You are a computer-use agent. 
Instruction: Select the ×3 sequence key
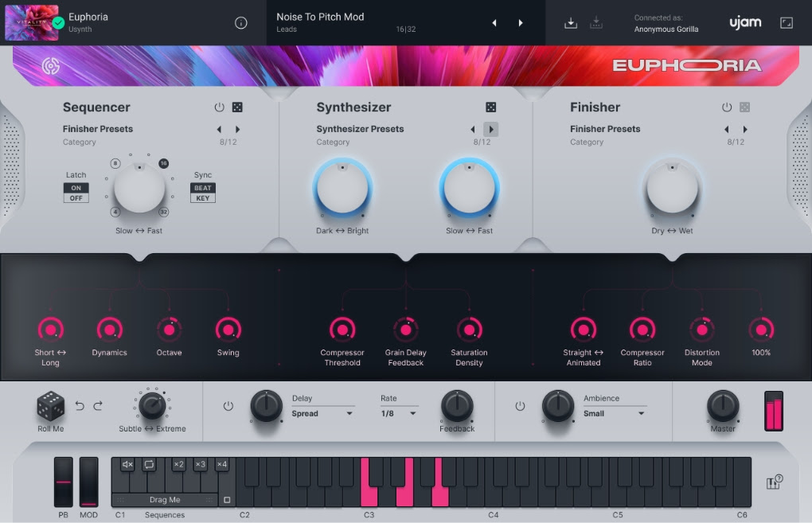pyautogui.click(x=200, y=464)
